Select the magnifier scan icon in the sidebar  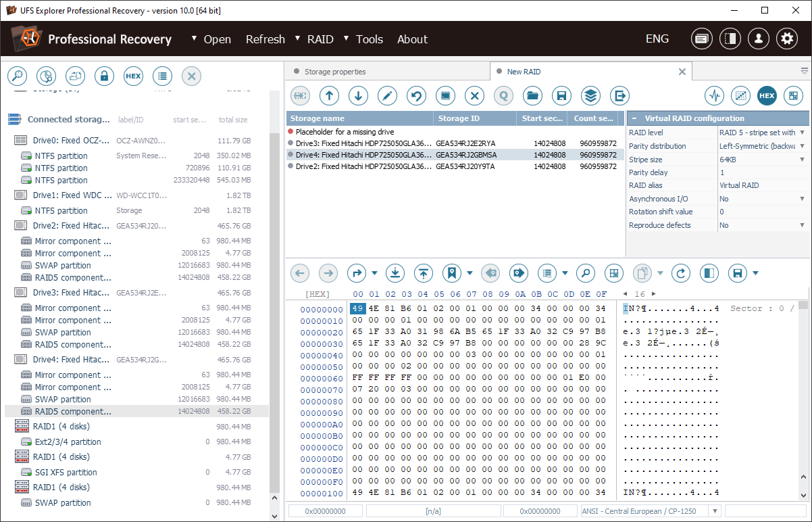click(x=17, y=76)
